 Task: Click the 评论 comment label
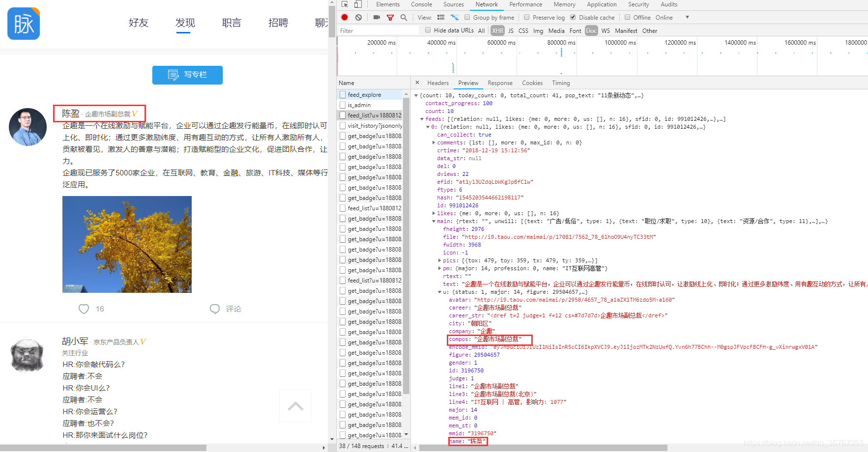[233, 309]
